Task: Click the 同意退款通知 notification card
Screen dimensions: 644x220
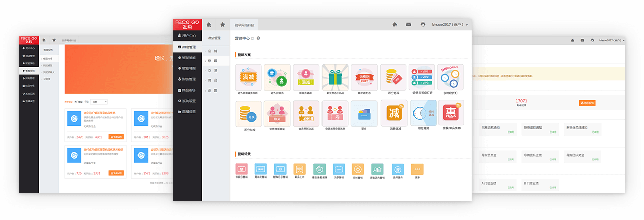Action: [497, 129]
